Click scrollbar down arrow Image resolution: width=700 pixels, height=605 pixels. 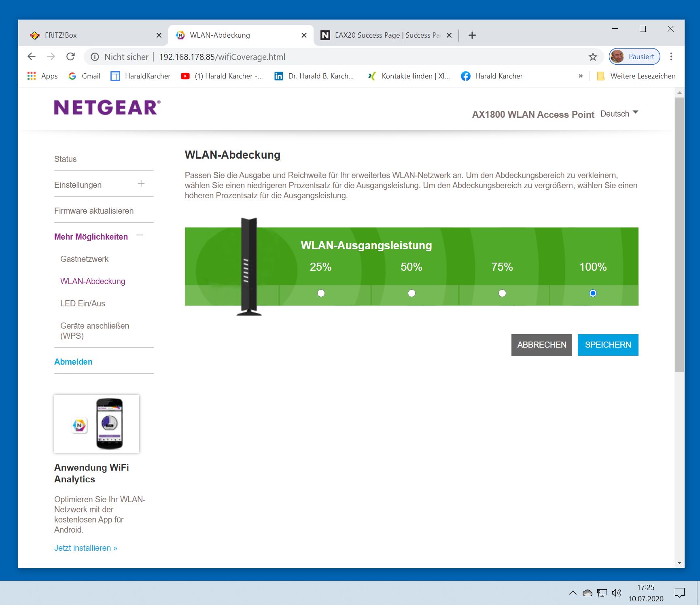click(679, 563)
